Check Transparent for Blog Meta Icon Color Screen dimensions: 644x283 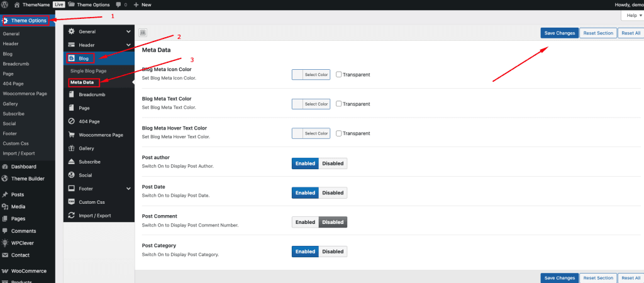pyautogui.click(x=339, y=74)
